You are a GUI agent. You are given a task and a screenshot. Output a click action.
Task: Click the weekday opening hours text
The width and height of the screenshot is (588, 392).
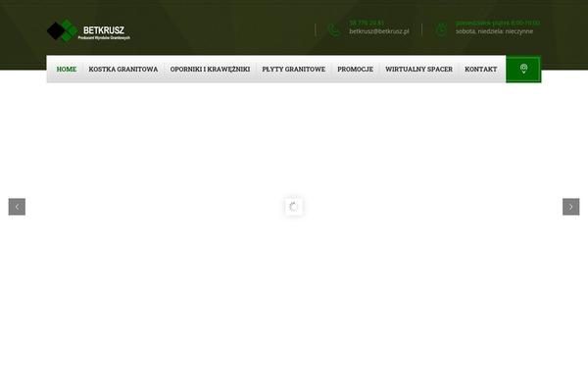498,23
